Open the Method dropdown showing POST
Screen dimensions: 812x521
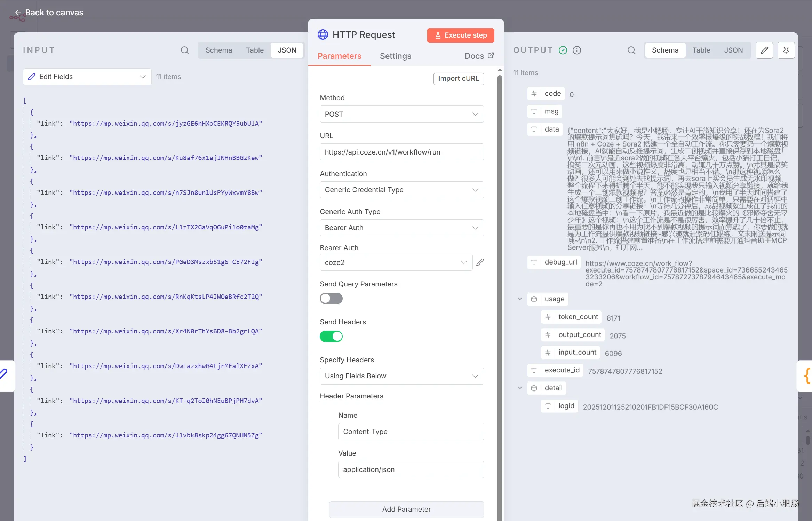pos(401,114)
